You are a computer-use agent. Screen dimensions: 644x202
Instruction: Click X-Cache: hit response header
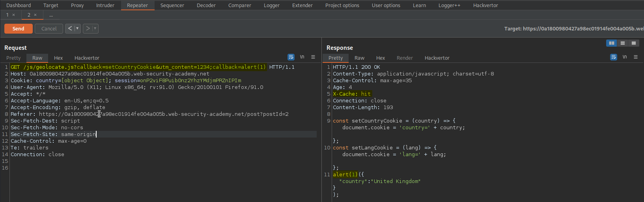352,94
